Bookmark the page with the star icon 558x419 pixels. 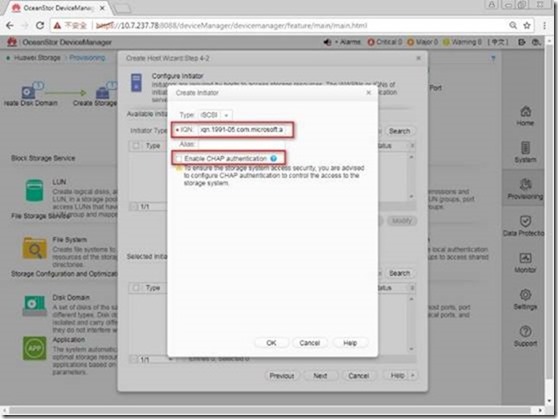point(527,26)
